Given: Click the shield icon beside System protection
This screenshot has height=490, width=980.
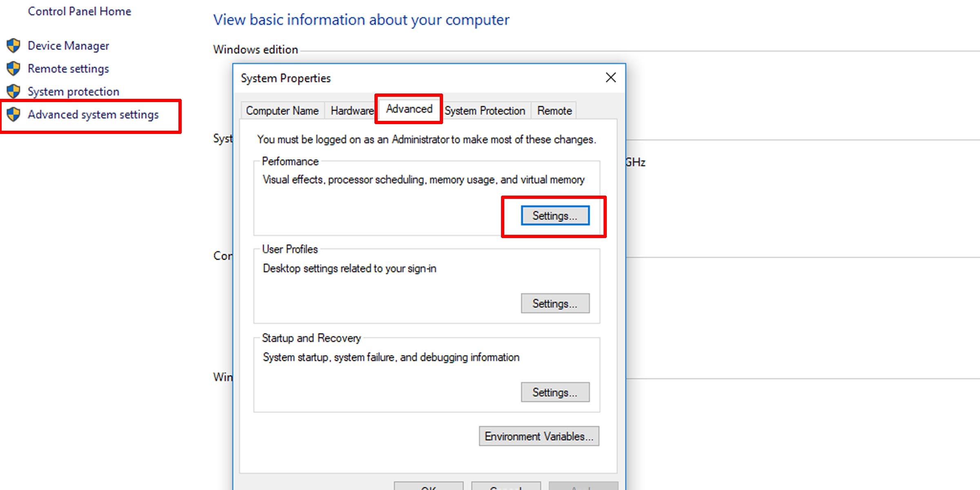Looking at the screenshot, I should (x=13, y=91).
